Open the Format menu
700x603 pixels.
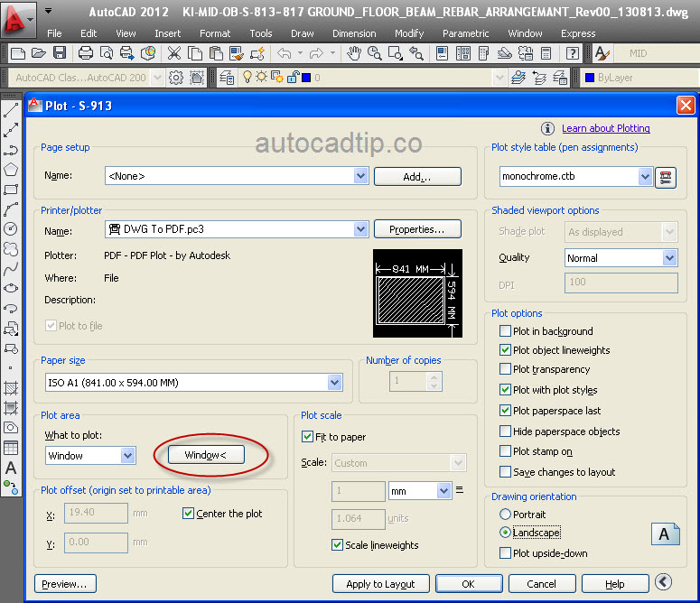(x=215, y=33)
